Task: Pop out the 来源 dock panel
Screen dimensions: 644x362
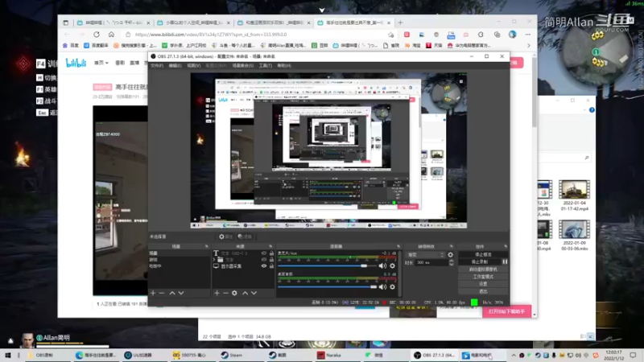Action: (x=270, y=246)
